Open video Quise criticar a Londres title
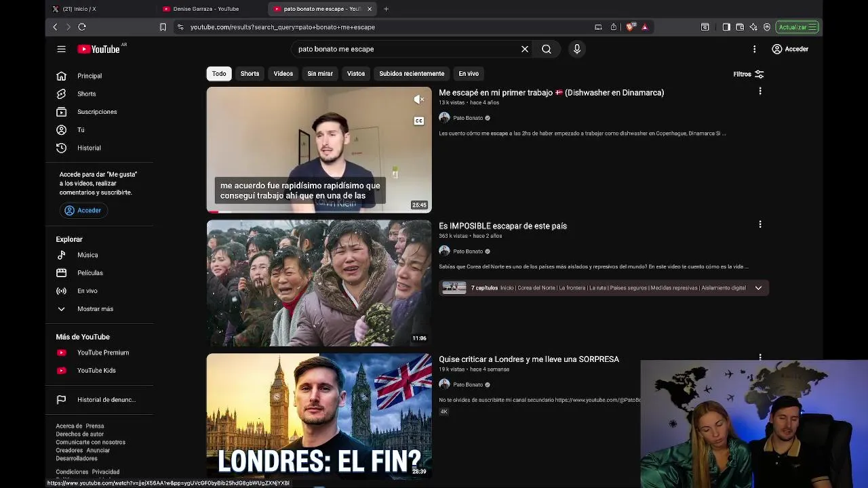 pyautogui.click(x=529, y=359)
